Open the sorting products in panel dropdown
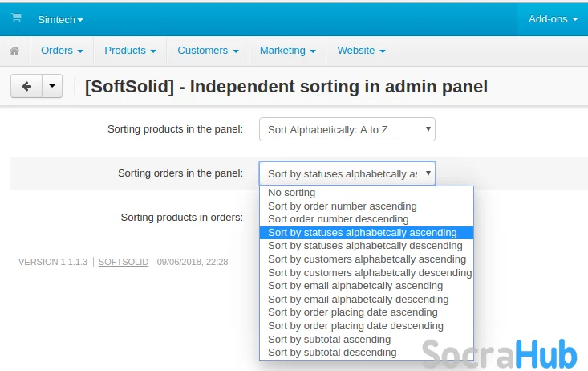The image size is (588, 371). tap(347, 128)
